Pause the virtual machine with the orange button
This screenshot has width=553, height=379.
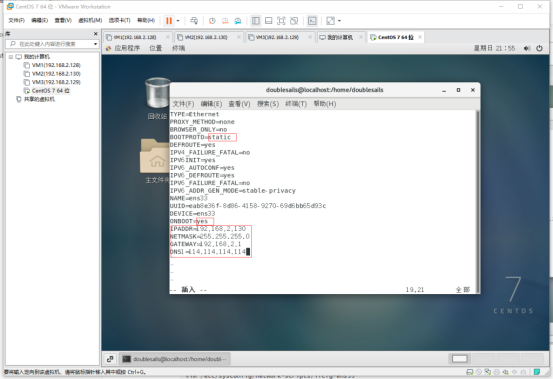click(169, 21)
